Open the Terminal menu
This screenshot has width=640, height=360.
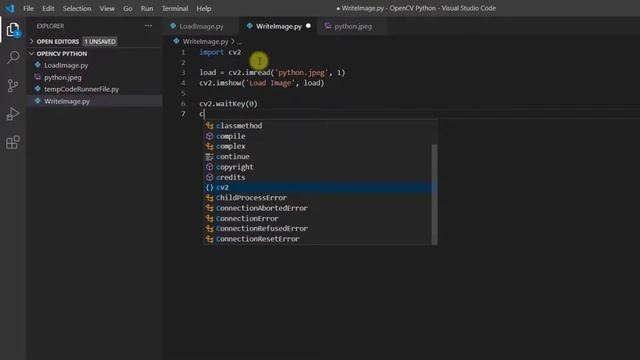(175, 8)
